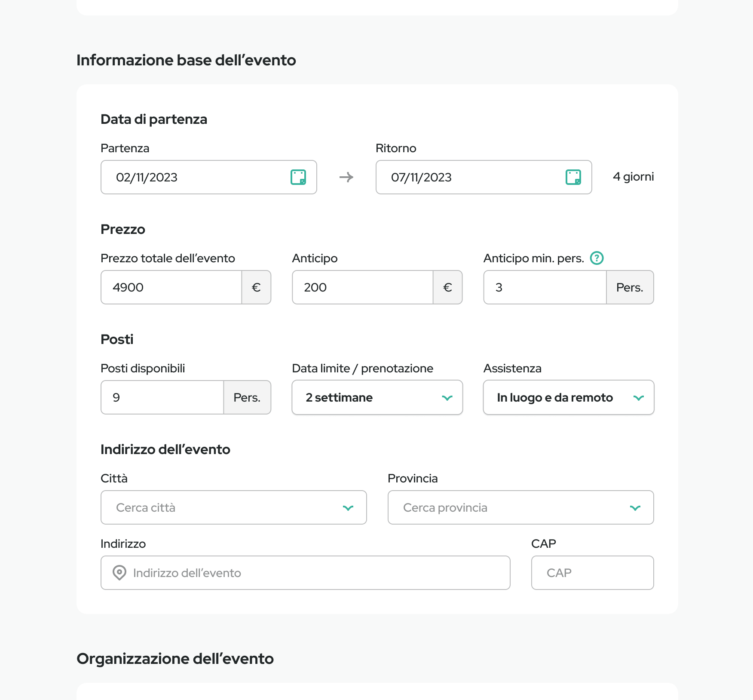Click the arrow between Partenza and Ritorno
This screenshot has width=753, height=700.
pos(346,177)
